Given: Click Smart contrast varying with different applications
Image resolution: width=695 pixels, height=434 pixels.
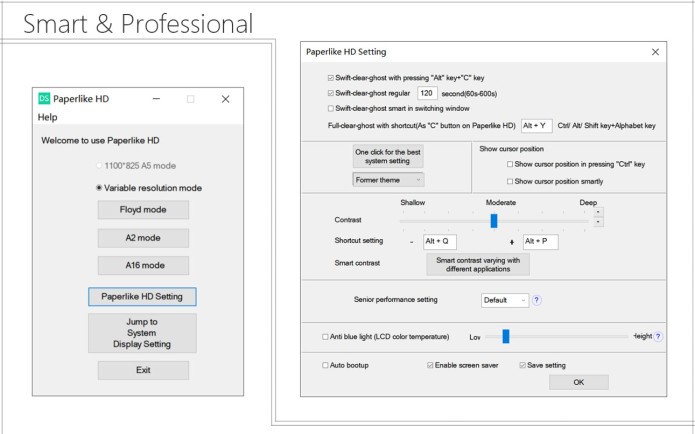Looking at the screenshot, I should 478,265.
